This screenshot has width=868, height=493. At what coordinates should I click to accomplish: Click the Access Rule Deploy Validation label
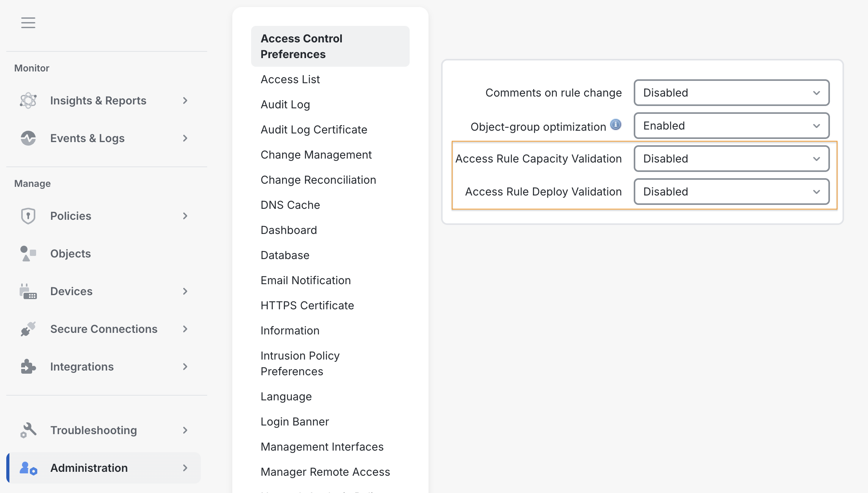point(543,192)
